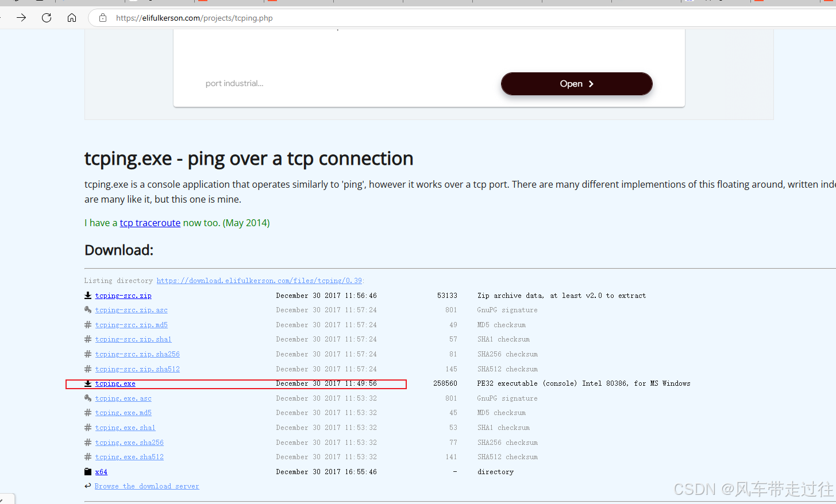Image resolution: width=836 pixels, height=504 pixels.
Task: Click download icon beside tcping-src.zip
Action: coord(88,296)
